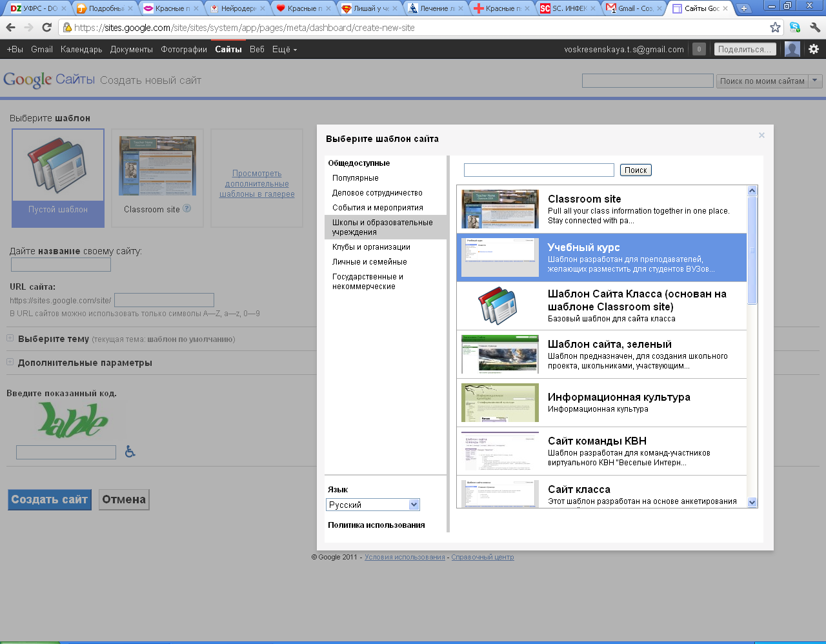Image resolution: width=826 pixels, height=644 pixels.
Task: Open Фотографии in Google bar
Action: point(184,49)
